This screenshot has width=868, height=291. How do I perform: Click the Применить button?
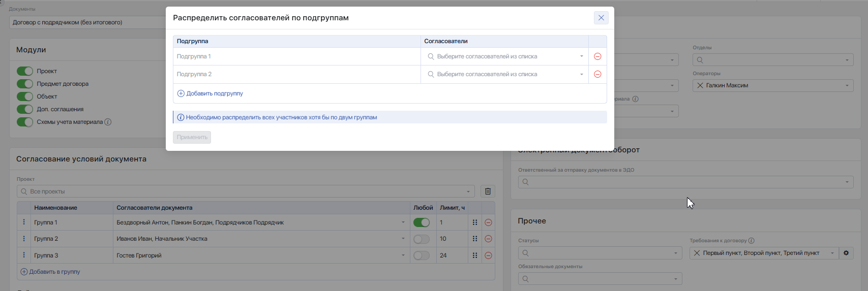click(192, 137)
